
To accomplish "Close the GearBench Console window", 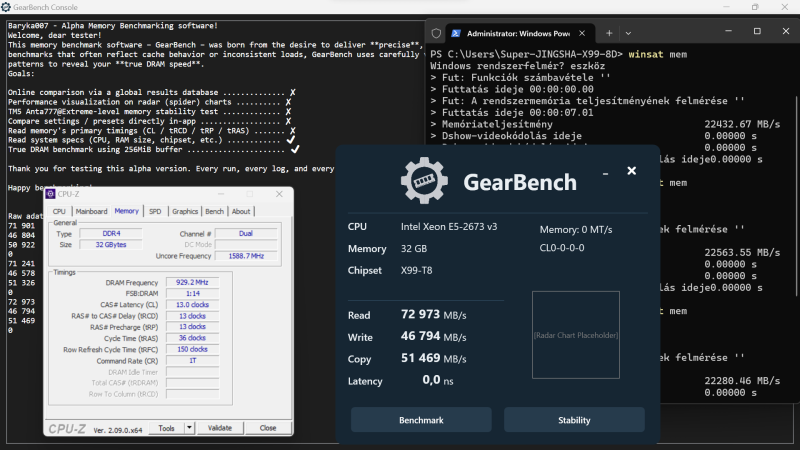I will point(785,7).
